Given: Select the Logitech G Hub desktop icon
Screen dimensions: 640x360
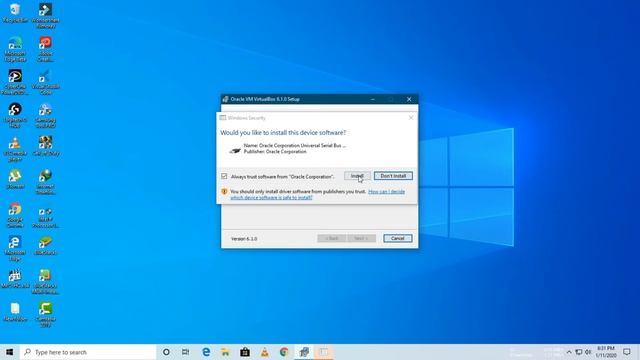Looking at the screenshot, I should point(15,116).
